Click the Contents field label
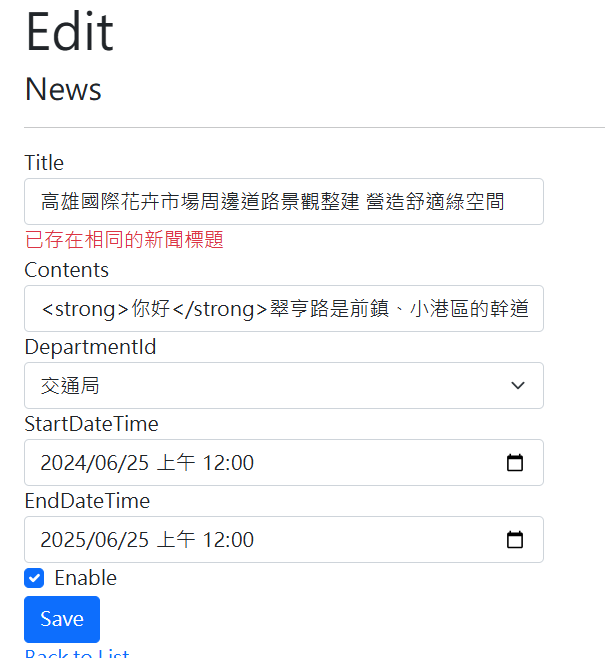 tap(67, 270)
